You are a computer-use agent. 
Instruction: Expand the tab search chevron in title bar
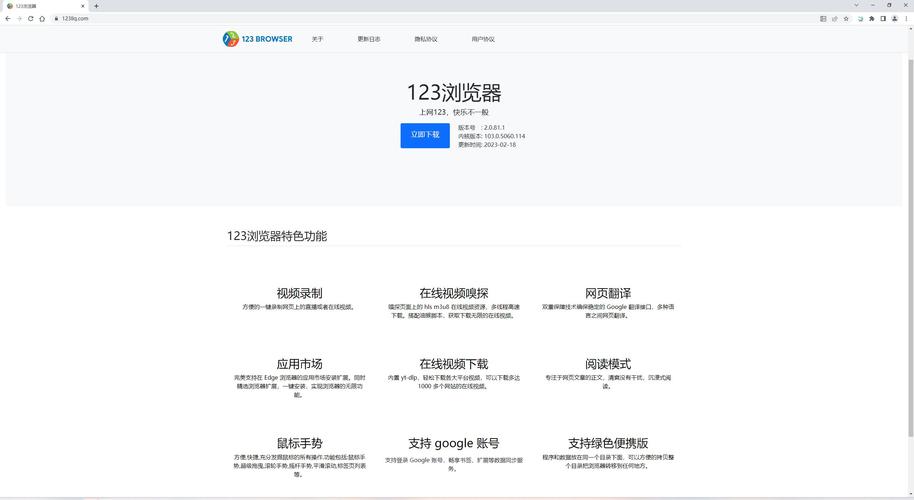[x=856, y=5]
